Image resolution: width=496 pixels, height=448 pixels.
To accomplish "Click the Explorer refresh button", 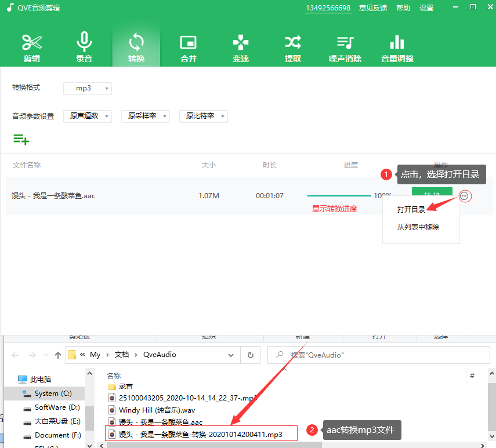I will (x=251, y=355).
